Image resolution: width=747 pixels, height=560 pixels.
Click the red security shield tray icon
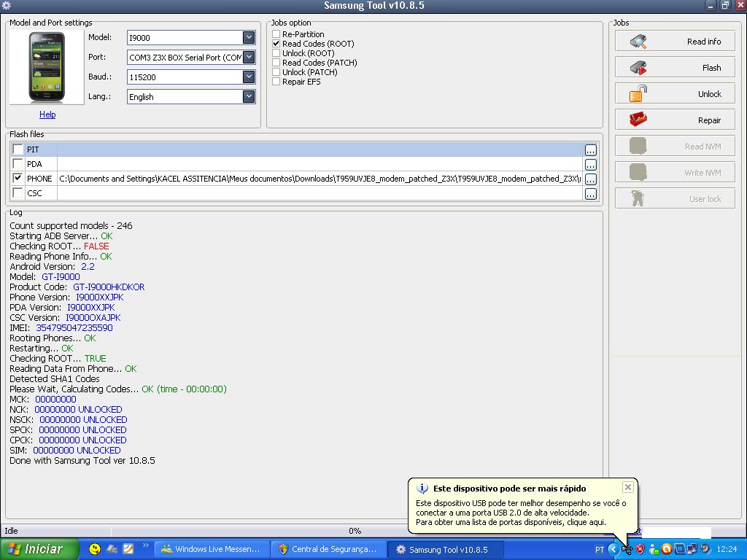[640, 550]
